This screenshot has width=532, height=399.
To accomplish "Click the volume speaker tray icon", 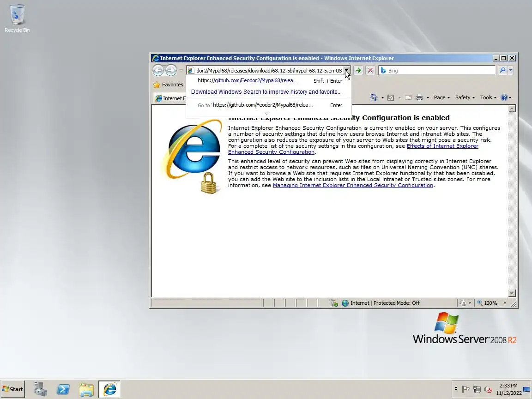I will click(488, 389).
